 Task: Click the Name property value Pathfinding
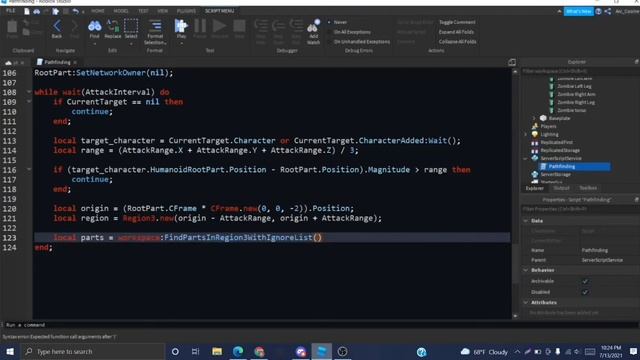595,250
